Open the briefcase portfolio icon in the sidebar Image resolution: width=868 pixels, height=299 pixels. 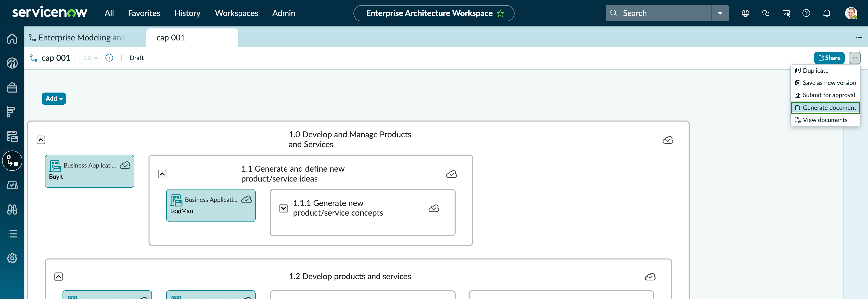click(x=12, y=88)
